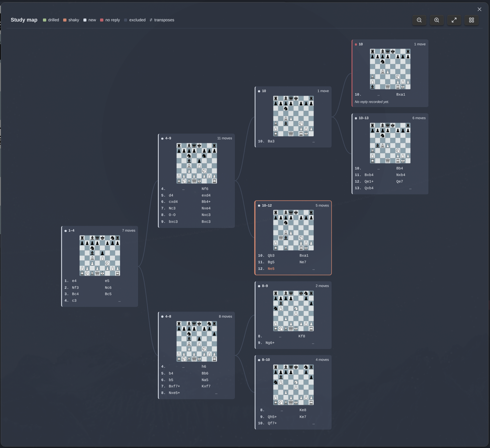
Task: Click move 10. Ba3
Action: (271, 141)
